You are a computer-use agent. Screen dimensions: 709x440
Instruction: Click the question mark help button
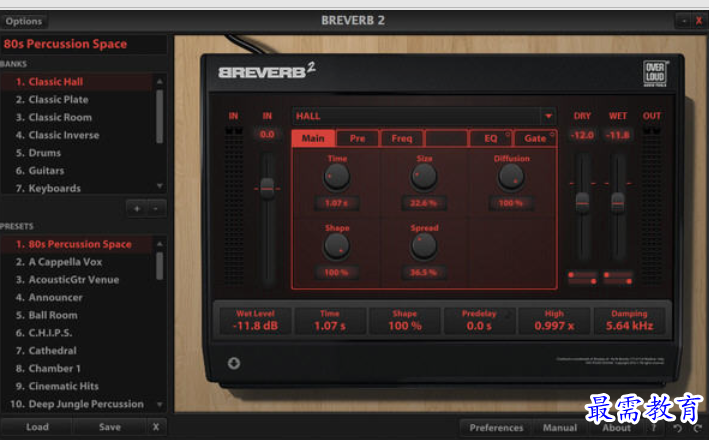click(x=654, y=428)
